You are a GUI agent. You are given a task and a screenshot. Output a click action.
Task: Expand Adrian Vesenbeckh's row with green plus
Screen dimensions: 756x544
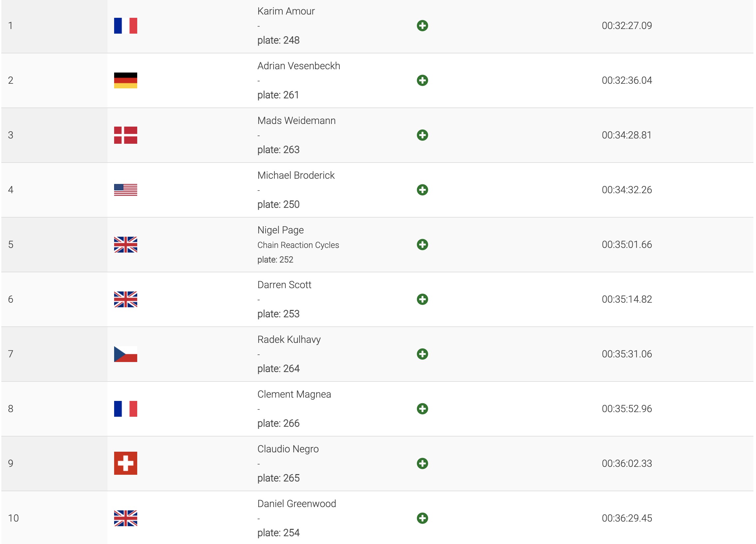click(x=422, y=80)
